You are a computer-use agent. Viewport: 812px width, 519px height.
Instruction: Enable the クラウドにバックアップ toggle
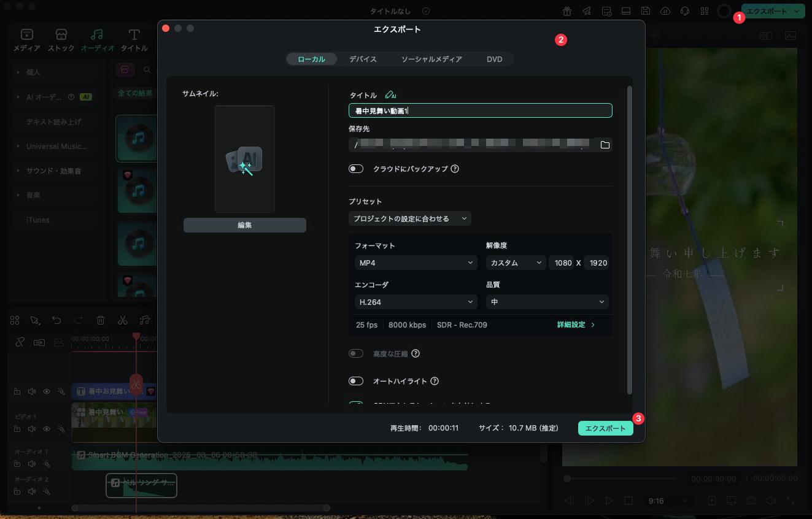356,169
